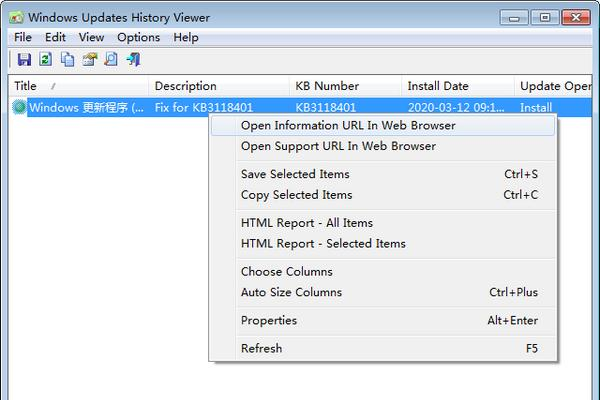The width and height of the screenshot is (600, 400).
Task: Open the File menu
Action: (23, 38)
